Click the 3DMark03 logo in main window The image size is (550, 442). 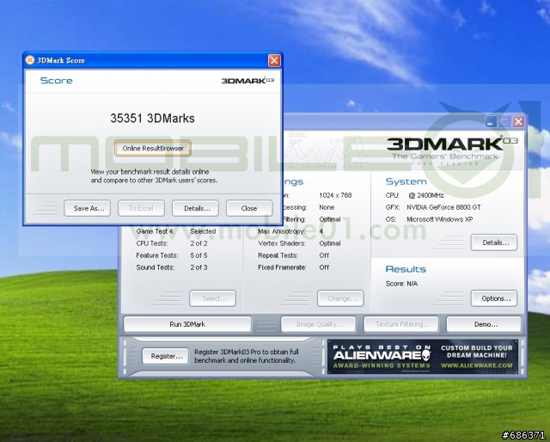[452, 144]
